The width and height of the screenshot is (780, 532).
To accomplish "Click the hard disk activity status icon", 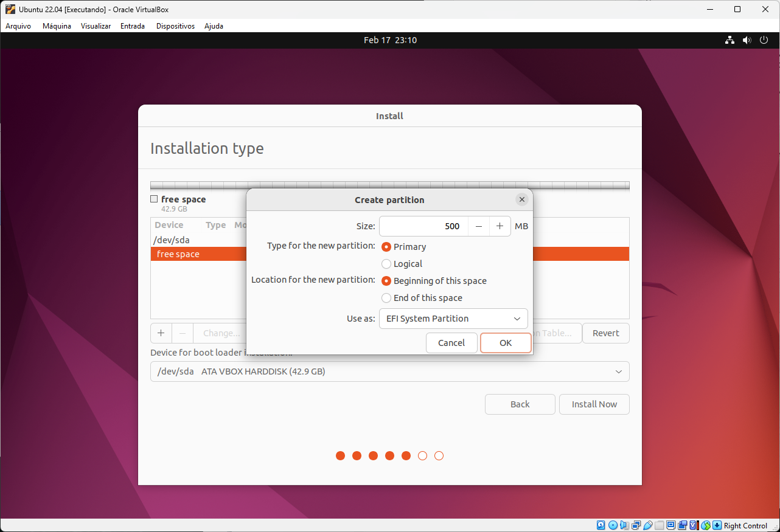I will (601, 525).
